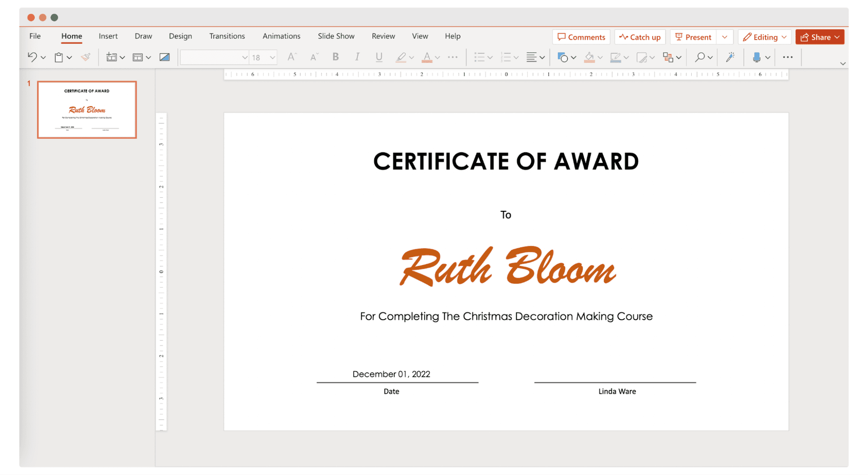The width and height of the screenshot is (868, 475).
Task: Click the Catch up button
Action: pyautogui.click(x=640, y=37)
